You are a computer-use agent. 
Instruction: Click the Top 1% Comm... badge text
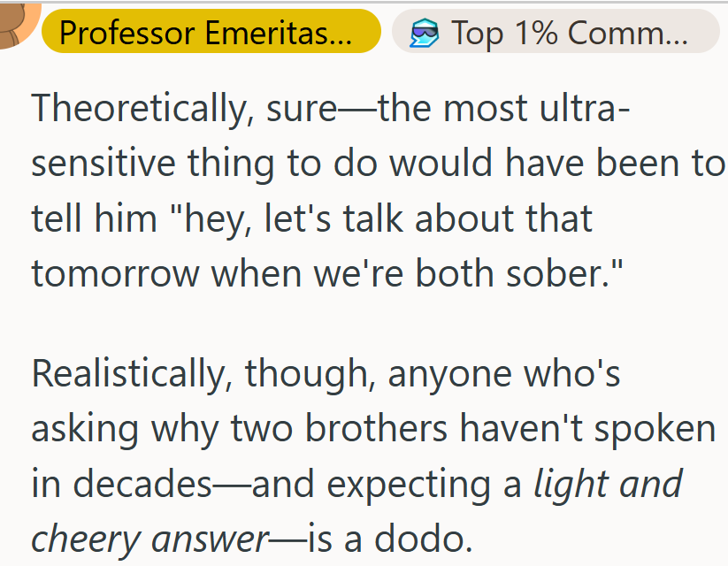(569, 34)
